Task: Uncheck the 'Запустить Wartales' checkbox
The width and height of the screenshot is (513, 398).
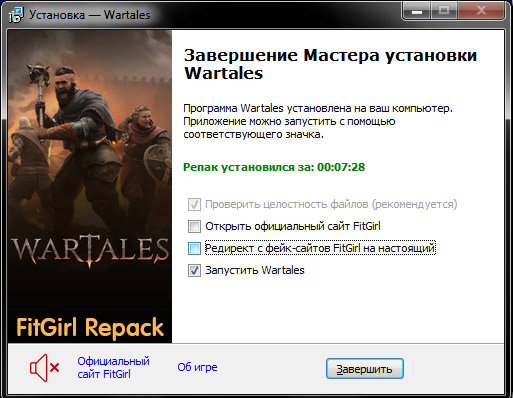Action: pos(194,270)
